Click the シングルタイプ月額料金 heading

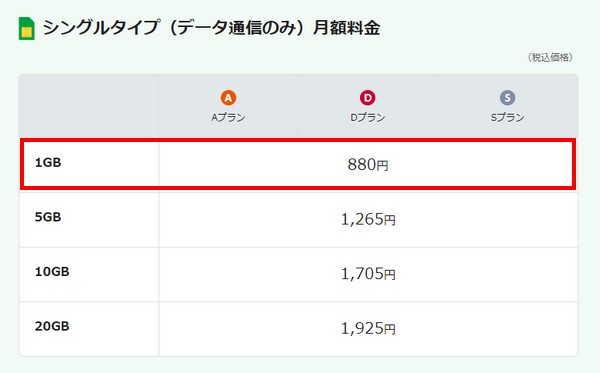pyautogui.click(x=211, y=28)
